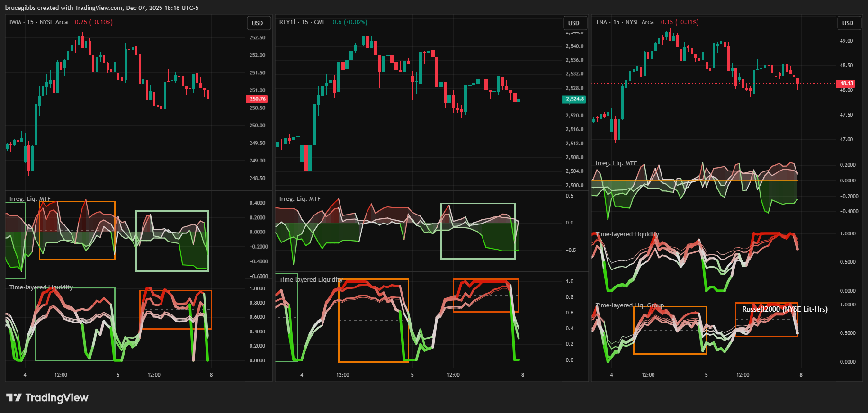Viewport: 868px width, 413px height.
Task: Select the Russell2000 (NYSE Lit-Hrs) text label
Action: pos(785,309)
